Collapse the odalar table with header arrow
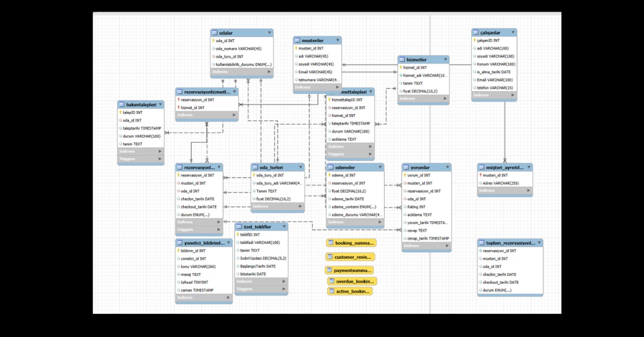This screenshot has width=644, height=337. coord(269,33)
